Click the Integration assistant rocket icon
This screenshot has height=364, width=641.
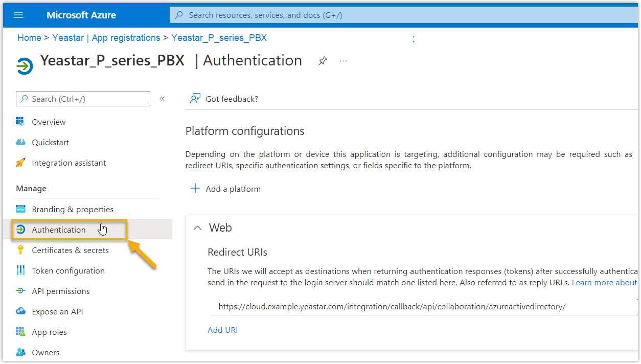(20, 163)
